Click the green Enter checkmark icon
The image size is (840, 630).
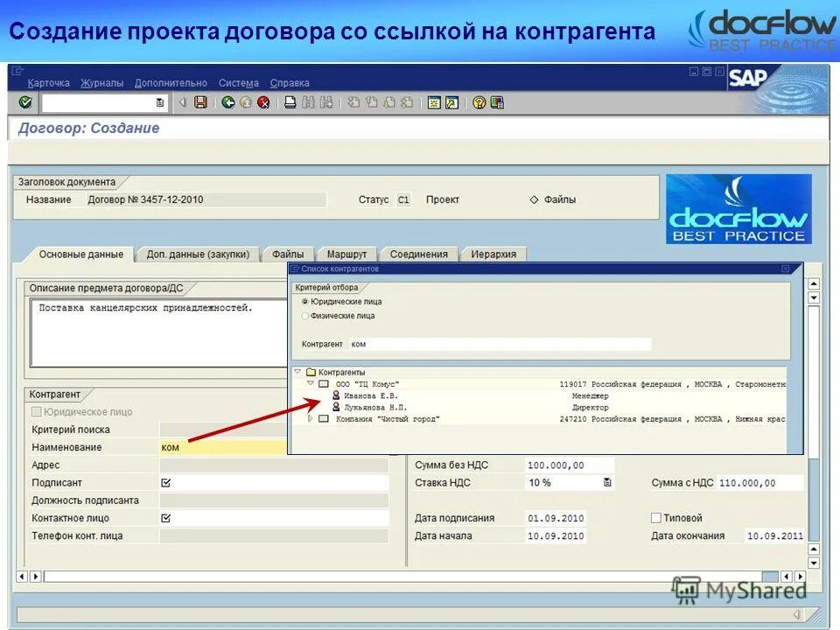pos(24,102)
